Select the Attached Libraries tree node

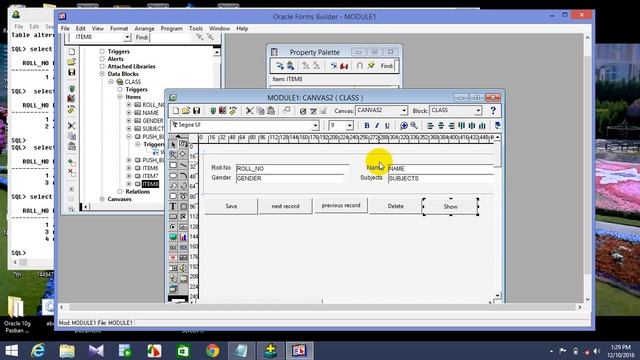point(131,67)
